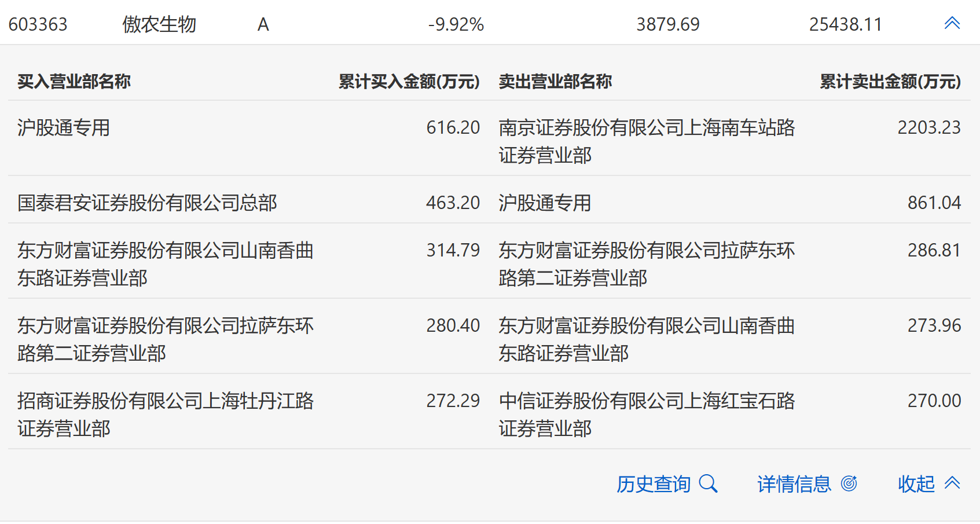Image resolution: width=980 pixels, height=524 pixels.
Task: Select buyer 东方财富证券 山南香曲东路证券营业部
Action: pyautogui.click(x=166, y=264)
